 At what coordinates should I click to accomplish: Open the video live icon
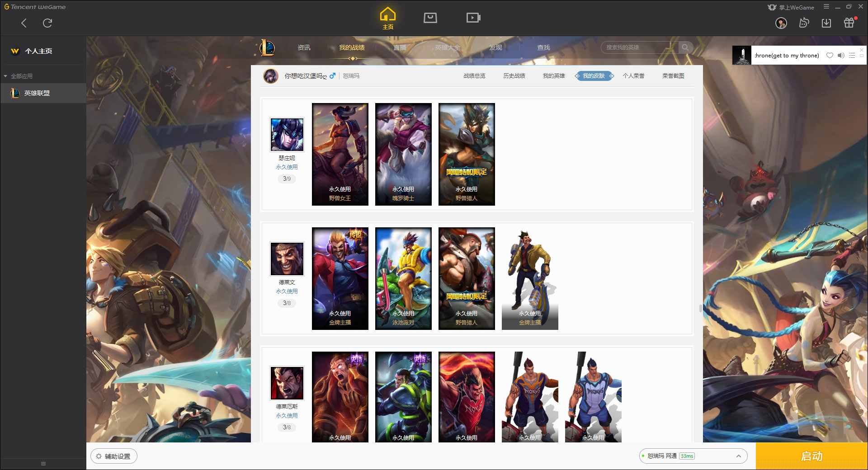pos(473,18)
